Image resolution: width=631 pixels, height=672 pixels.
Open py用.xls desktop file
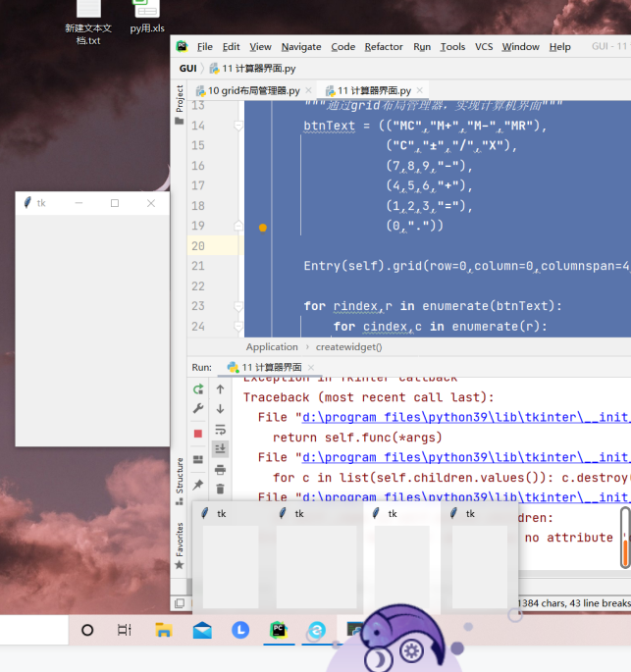tap(147, 17)
